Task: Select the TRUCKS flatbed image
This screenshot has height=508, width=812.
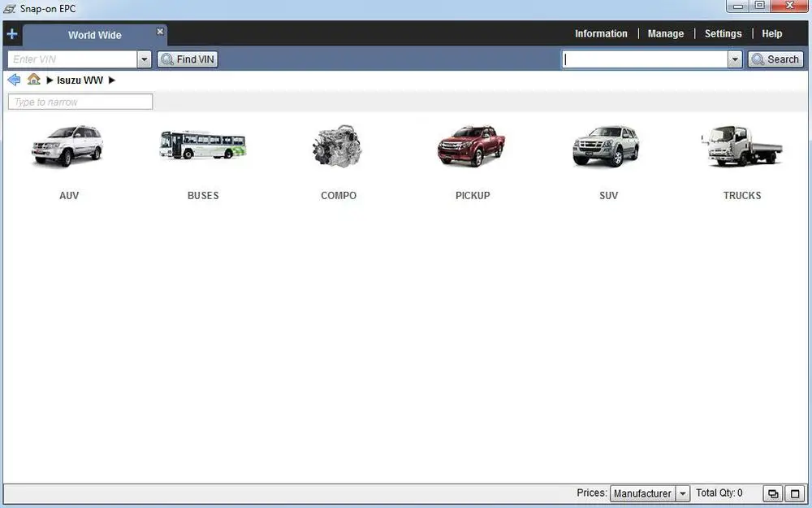Action: pyautogui.click(x=741, y=145)
